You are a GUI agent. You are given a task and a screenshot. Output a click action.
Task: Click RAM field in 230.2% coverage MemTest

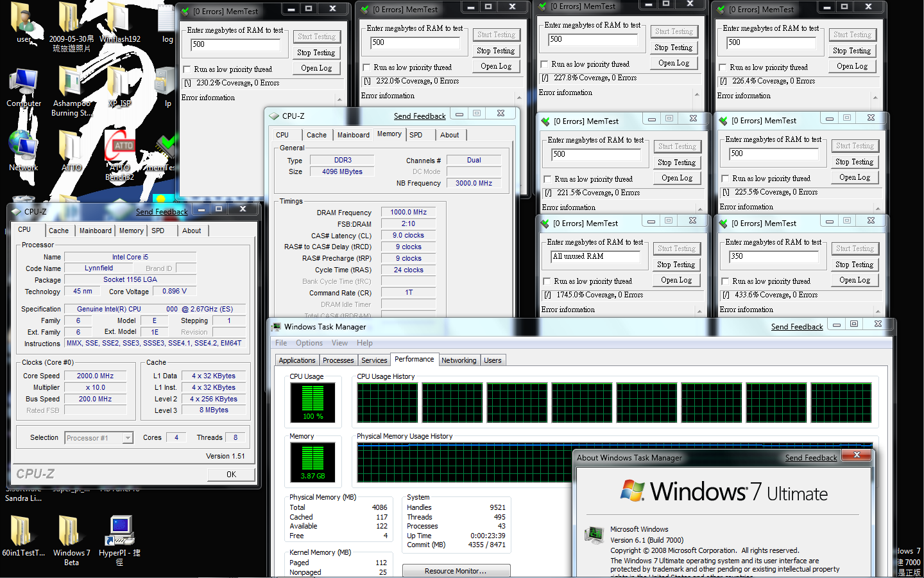coord(235,45)
